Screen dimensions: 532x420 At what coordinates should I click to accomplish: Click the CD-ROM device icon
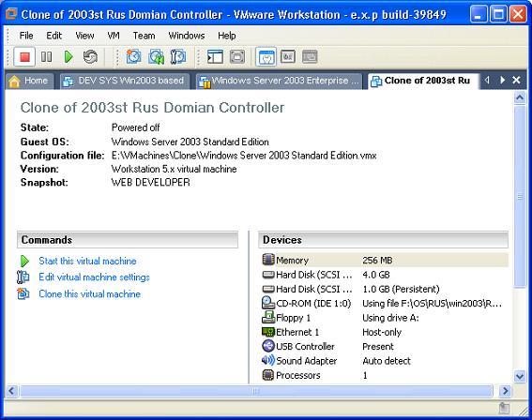[x=268, y=303]
